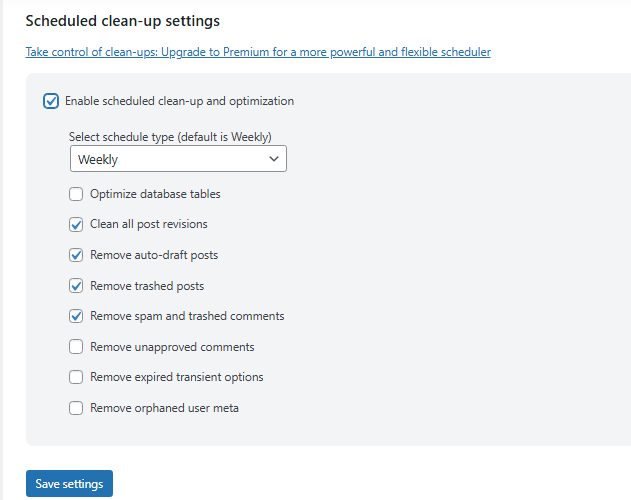Click the Select schedule type label
631x500 pixels.
pos(170,137)
